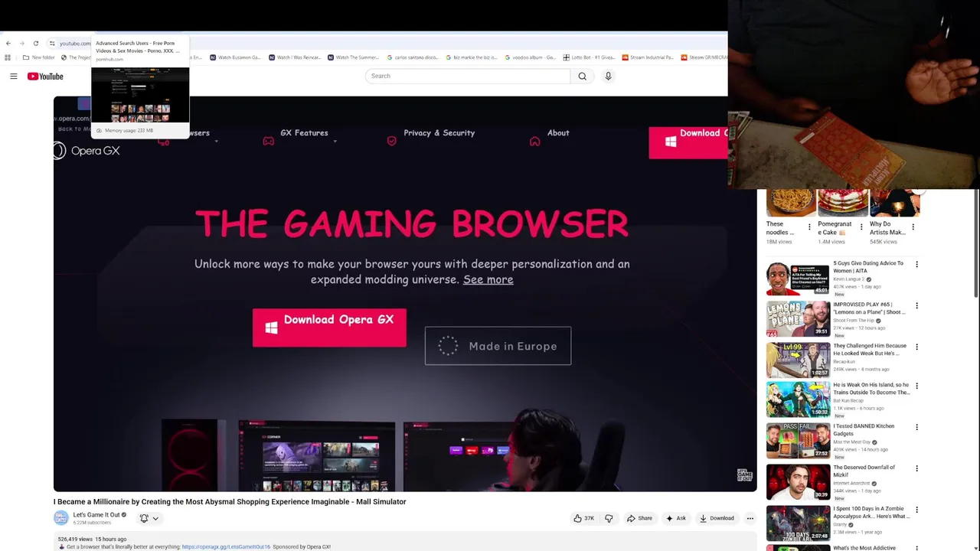Open options for The Deserved Downfall of Mizkif

(x=916, y=468)
